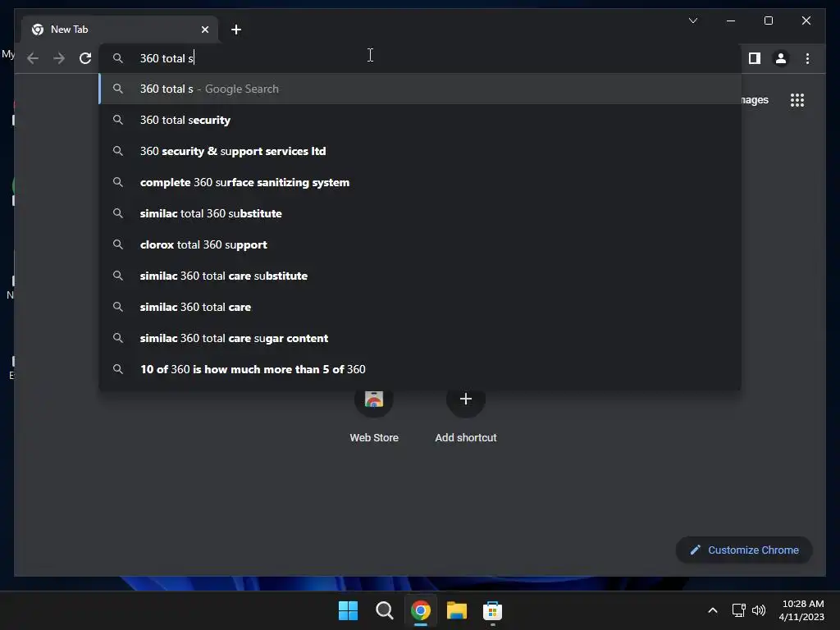Image resolution: width=840 pixels, height=630 pixels.
Task: Click into the address bar text field
Action: coord(420,58)
